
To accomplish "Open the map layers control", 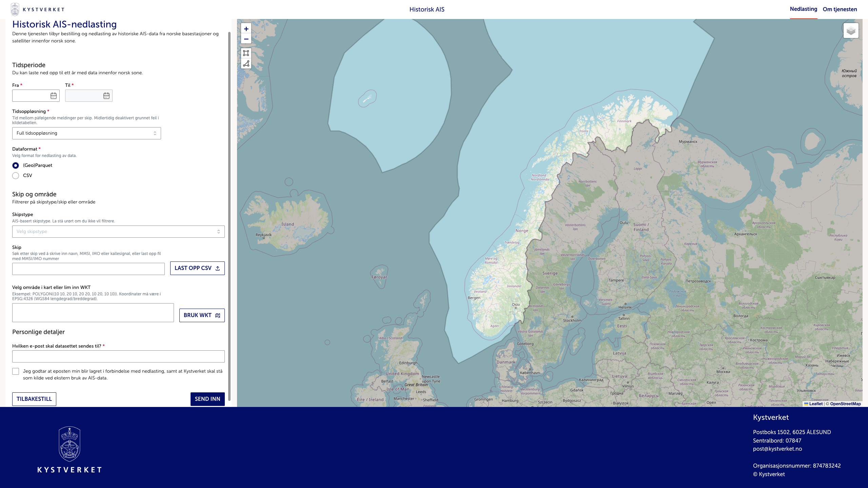I will (x=851, y=31).
